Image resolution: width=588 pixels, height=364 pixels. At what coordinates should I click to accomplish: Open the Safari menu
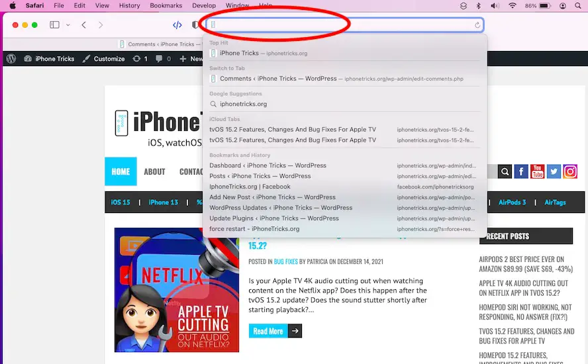(x=34, y=5)
